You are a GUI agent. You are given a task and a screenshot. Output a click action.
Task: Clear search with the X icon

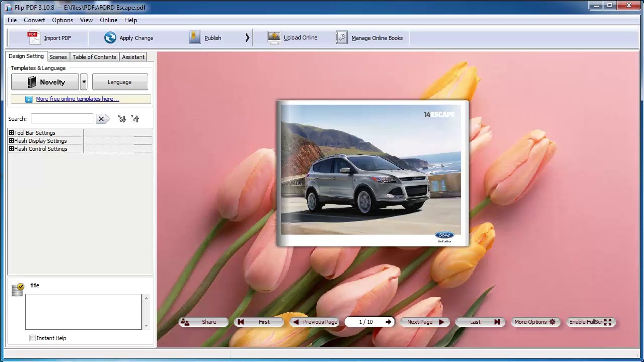[101, 119]
